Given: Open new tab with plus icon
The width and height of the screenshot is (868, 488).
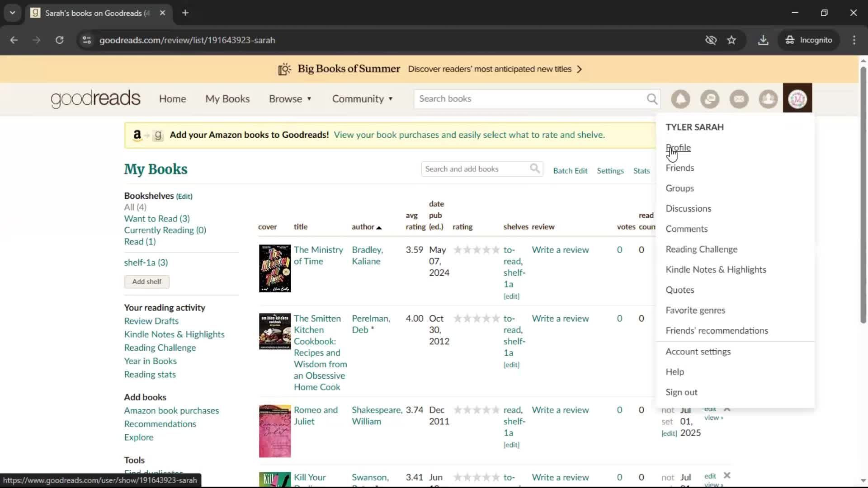Looking at the screenshot, I should 185,13.
